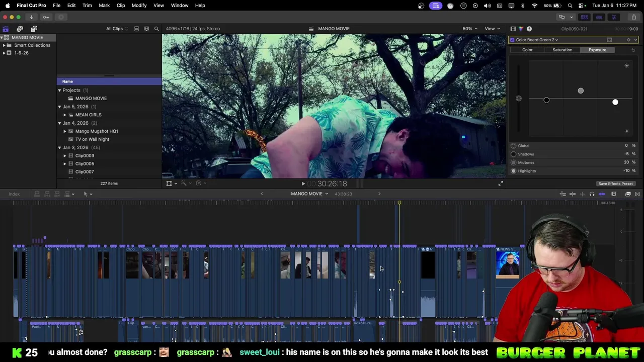Select the Highlights radio control
Image resolution: width=644 pixels, height=362 pixels.
[514, 171]
